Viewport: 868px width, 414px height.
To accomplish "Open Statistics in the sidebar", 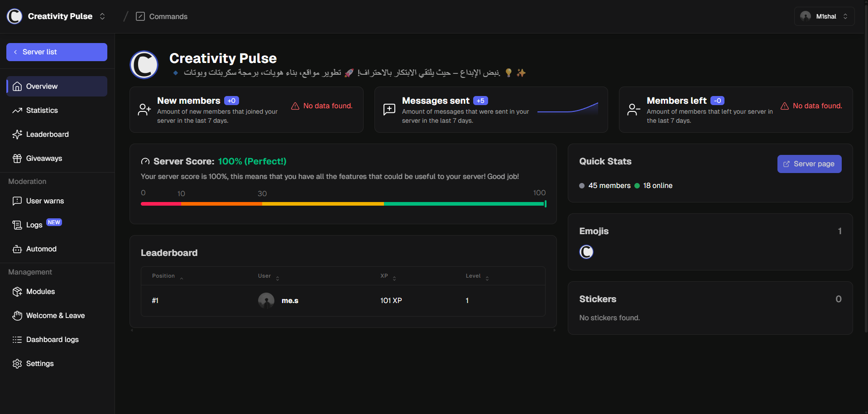I will point(57,111).
